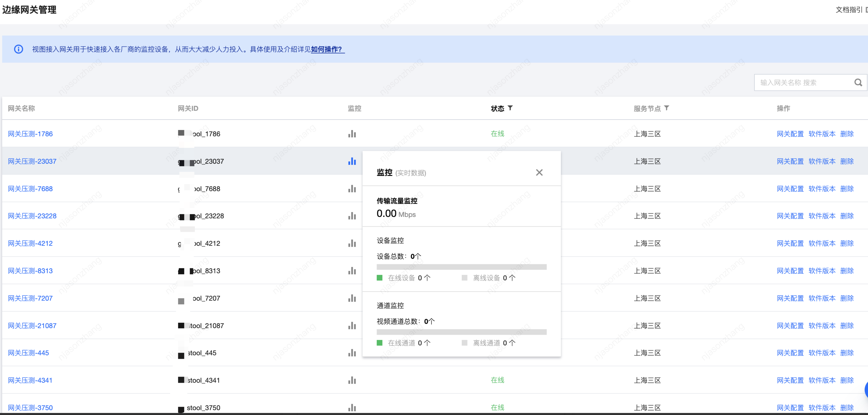The image size is (868, 415).
Task: Open the 服务节点 column filter
Action: 666,108
